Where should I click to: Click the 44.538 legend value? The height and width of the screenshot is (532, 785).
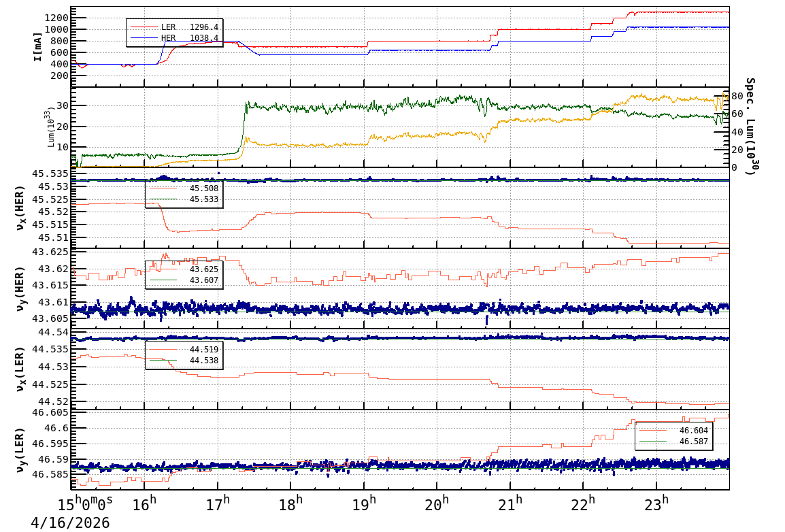point(204,361)
